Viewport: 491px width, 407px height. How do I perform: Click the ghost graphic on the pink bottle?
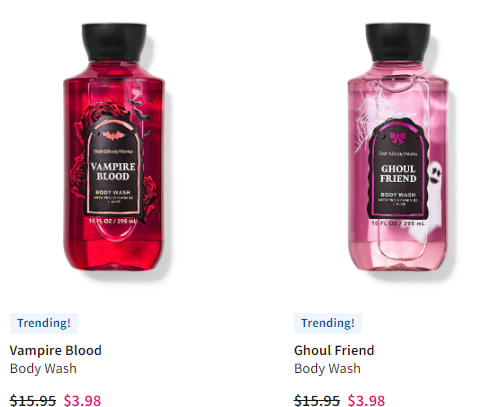click(x=430, y=197)
